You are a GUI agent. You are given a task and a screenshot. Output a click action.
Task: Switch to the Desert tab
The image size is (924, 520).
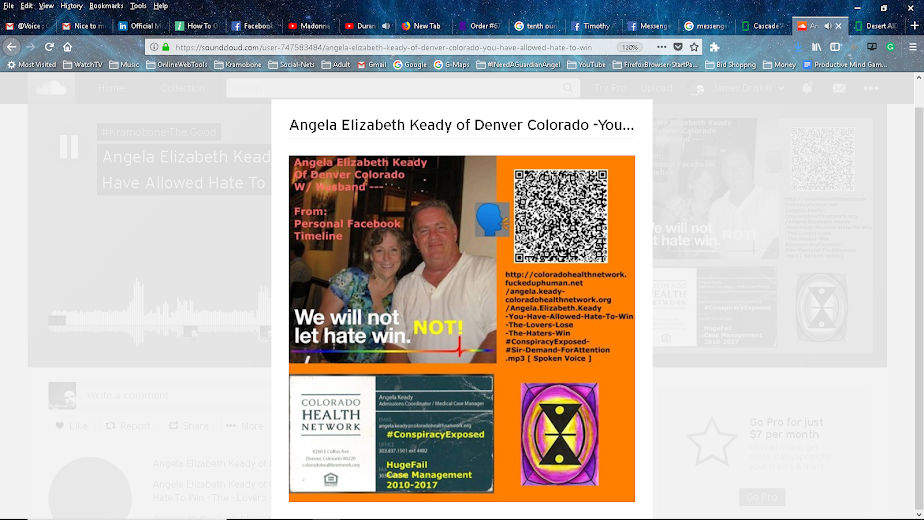click(x=876, y=26)
